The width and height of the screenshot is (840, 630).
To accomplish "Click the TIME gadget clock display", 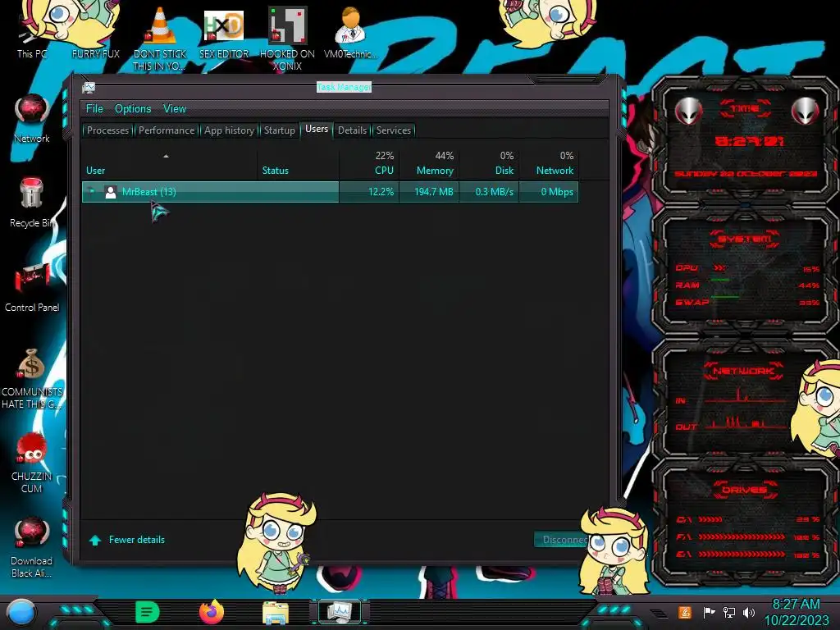I will 749,141.
